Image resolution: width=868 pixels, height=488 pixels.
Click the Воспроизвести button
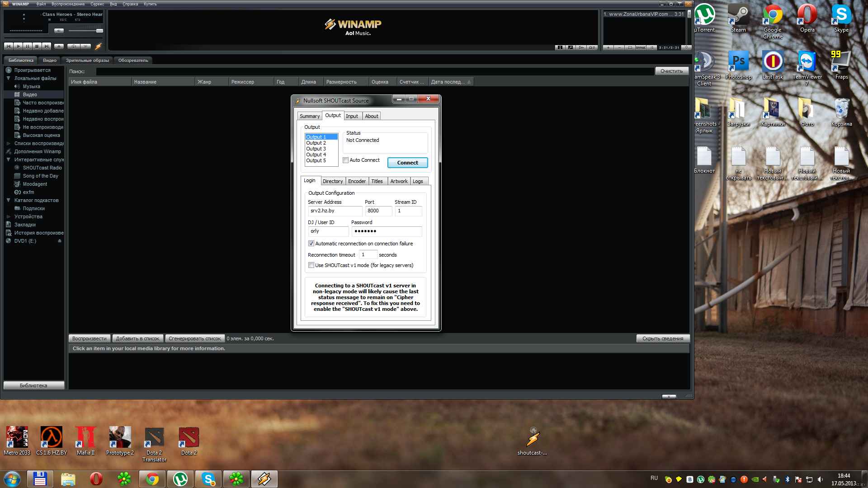click(x=90, y=338)
